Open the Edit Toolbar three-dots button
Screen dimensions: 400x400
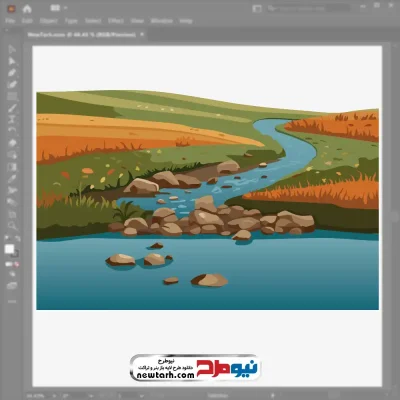[x=12, y=301]
